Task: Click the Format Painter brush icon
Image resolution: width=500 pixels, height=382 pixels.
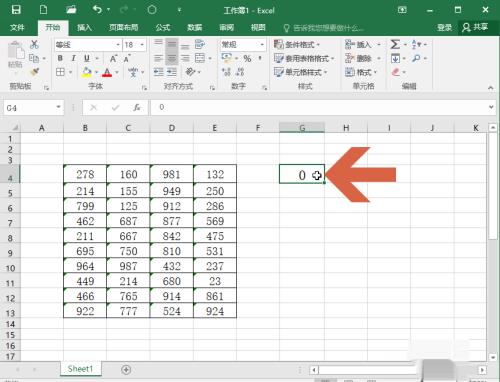Action: (x=34, y=72)
